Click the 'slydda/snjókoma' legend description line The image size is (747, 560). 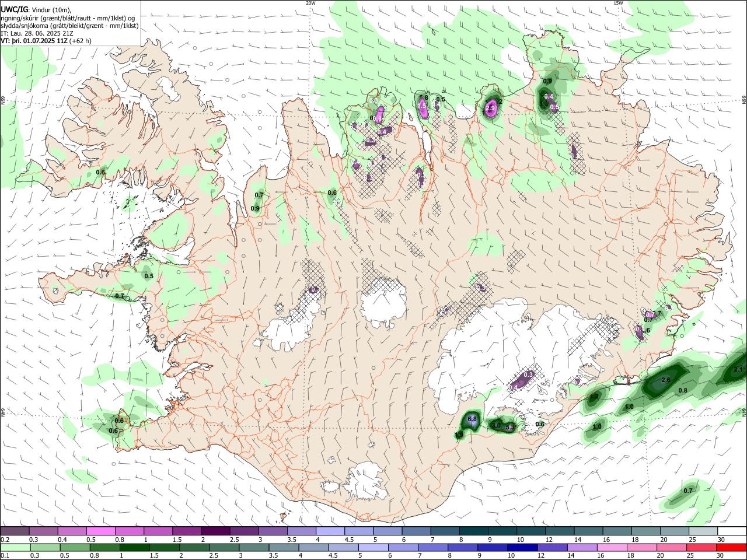click(x=69, y=26)
